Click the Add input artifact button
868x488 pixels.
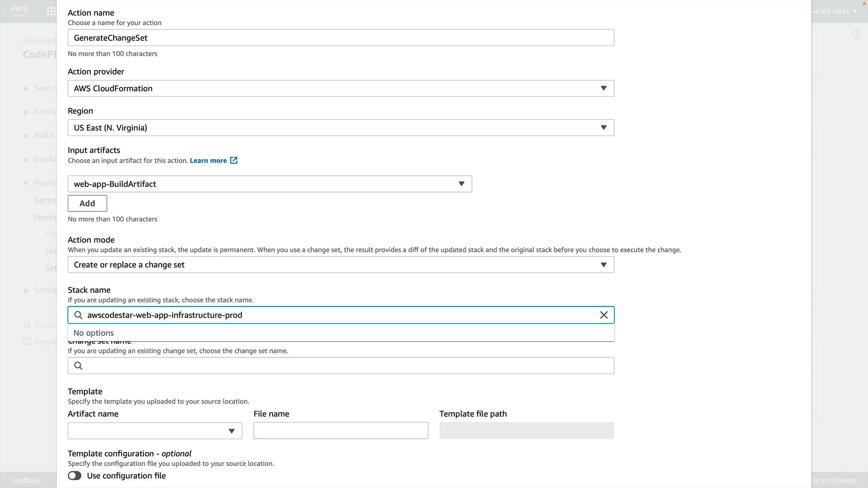click(x=87, y=203)
